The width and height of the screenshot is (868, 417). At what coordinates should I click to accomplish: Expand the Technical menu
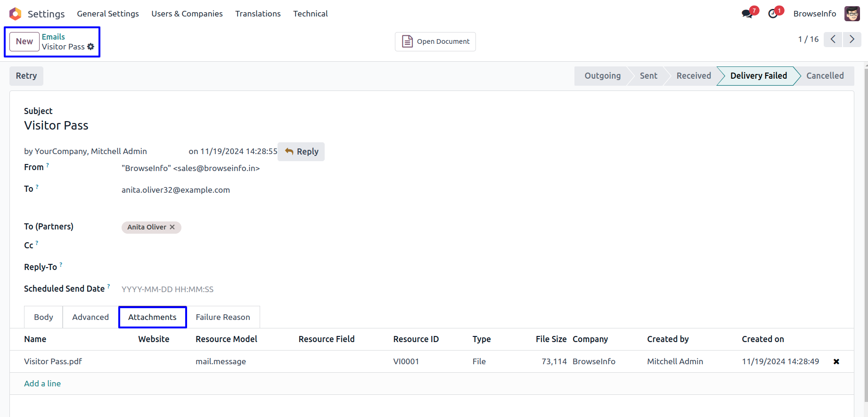click(310, 14)
